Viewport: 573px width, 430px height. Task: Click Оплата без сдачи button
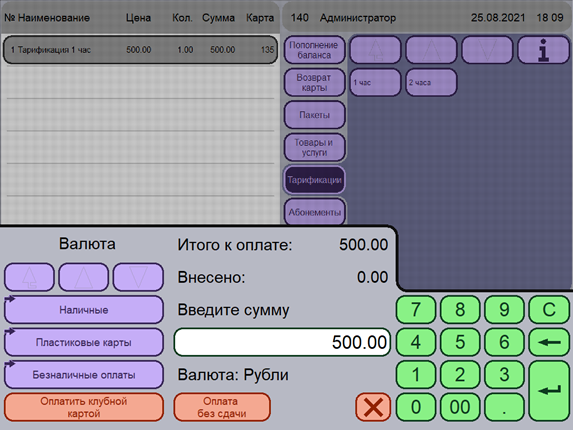click(x=222, y=407)
